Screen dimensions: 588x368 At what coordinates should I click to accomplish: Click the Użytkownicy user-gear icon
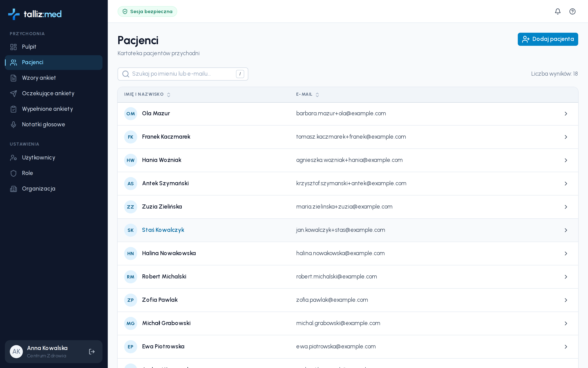click(x=13, y=157)
